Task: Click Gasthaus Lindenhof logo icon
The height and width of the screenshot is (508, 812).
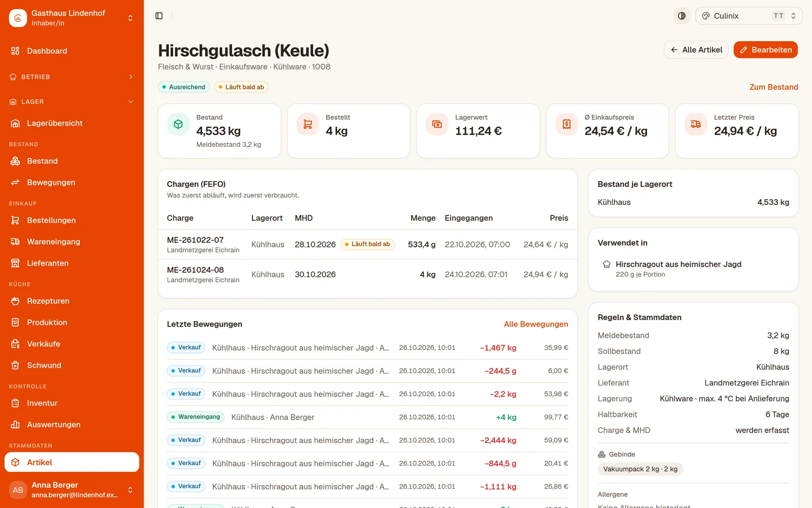Action: [x=18, y=18]
